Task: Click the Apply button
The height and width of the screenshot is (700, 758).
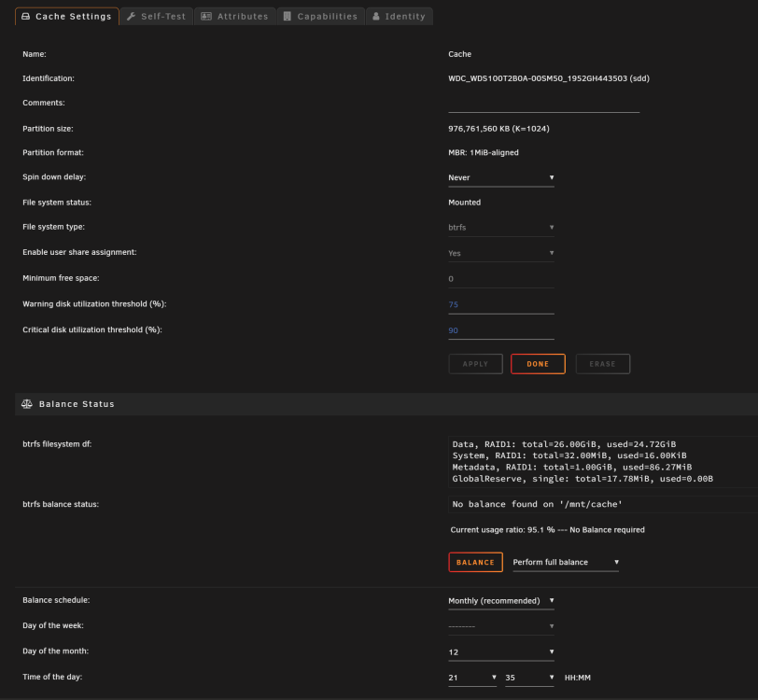Action: click(x=476, y=364)
